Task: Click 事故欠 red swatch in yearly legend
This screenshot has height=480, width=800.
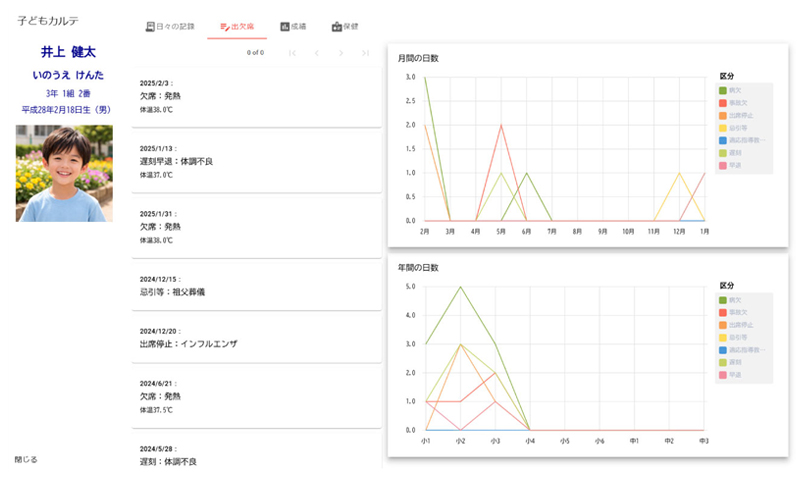Action: 723,312
